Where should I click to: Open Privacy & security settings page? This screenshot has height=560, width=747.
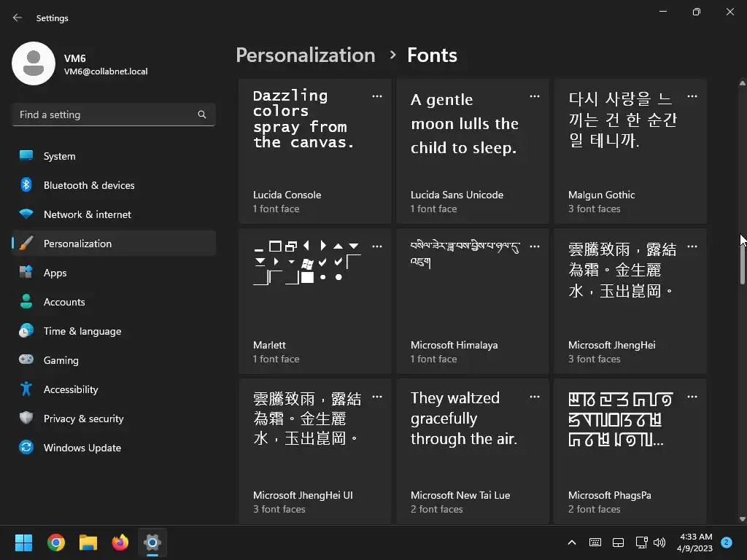114,419
